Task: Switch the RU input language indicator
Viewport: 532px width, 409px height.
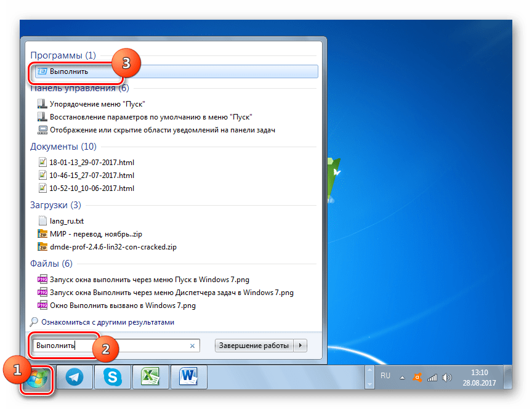Action: pos(385,376)
